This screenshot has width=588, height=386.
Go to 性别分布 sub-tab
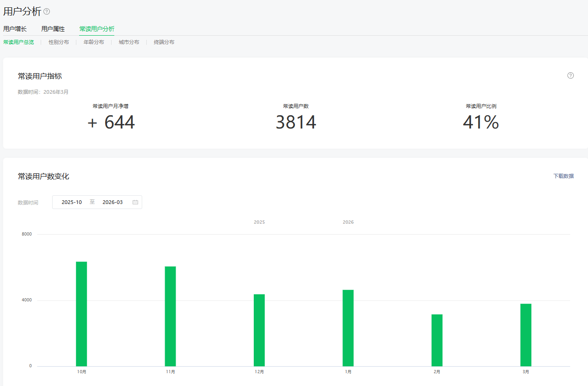tap(59, 42)
